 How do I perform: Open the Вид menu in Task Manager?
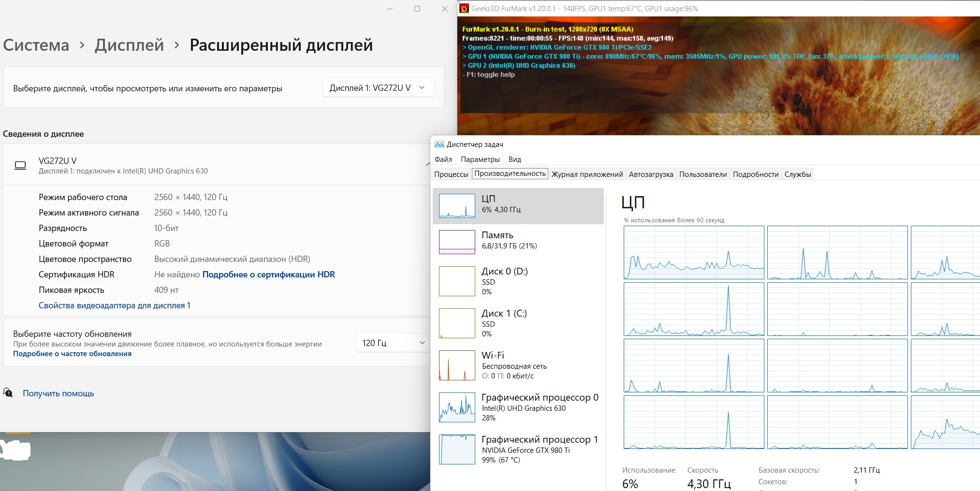pyautogui.click(x=515, y=159)
